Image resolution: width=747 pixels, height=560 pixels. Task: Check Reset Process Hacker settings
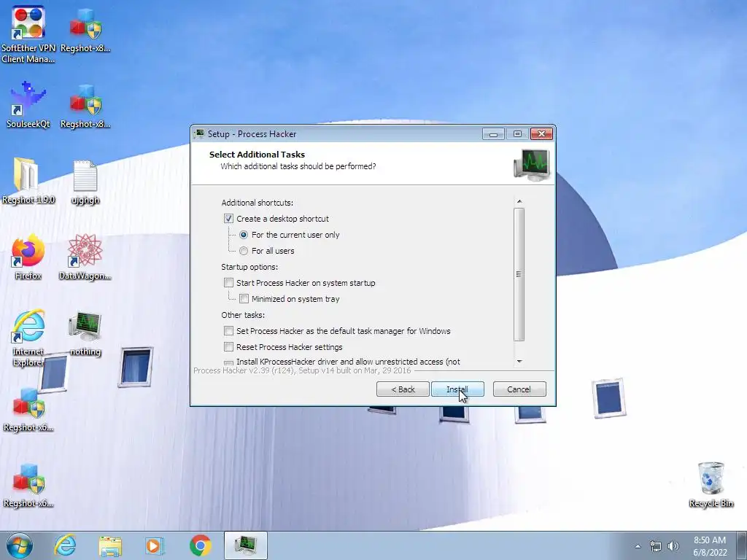(x=228, y=347)
